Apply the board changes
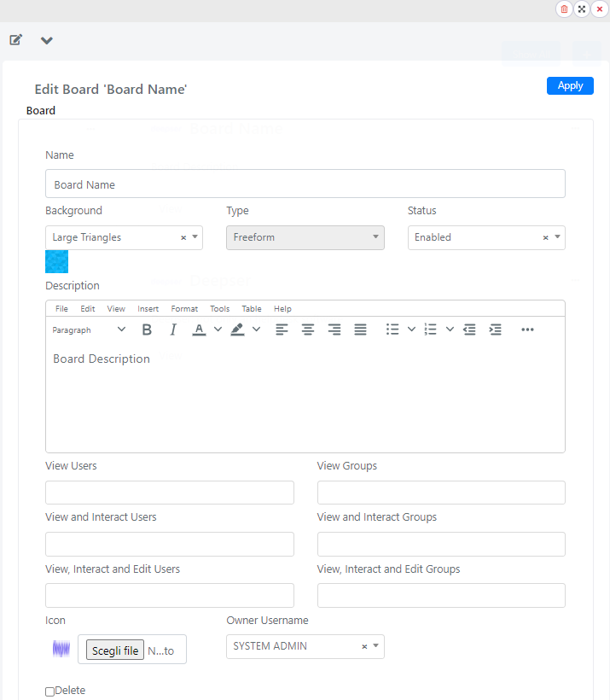The width and height of the screenshot is (610, 700). point(570,85)
